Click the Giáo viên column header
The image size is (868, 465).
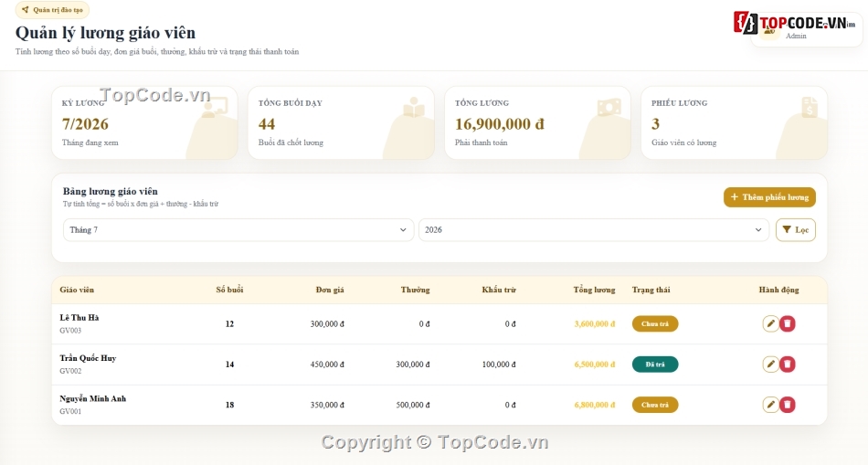[x=77, y=290]
